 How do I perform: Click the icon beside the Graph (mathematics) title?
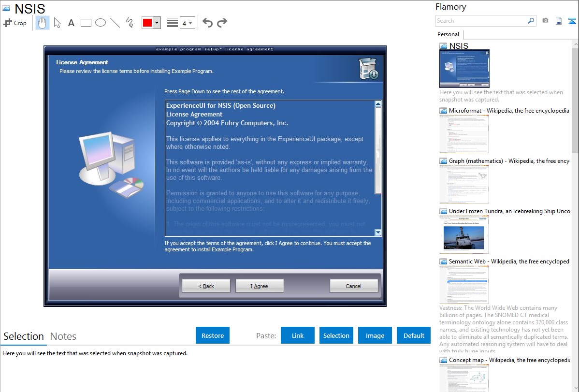pos(443,161)
